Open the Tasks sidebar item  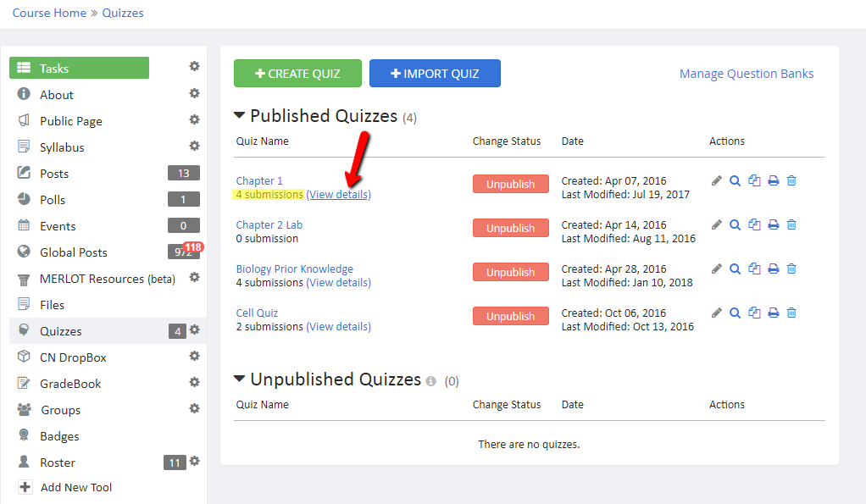tap(79, 68)
